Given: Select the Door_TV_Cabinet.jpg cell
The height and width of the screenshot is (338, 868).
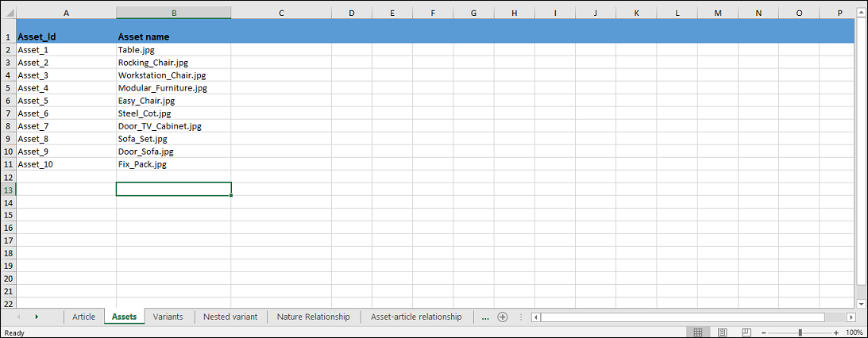Looking at the screenshot, I should tap(174, 126).
